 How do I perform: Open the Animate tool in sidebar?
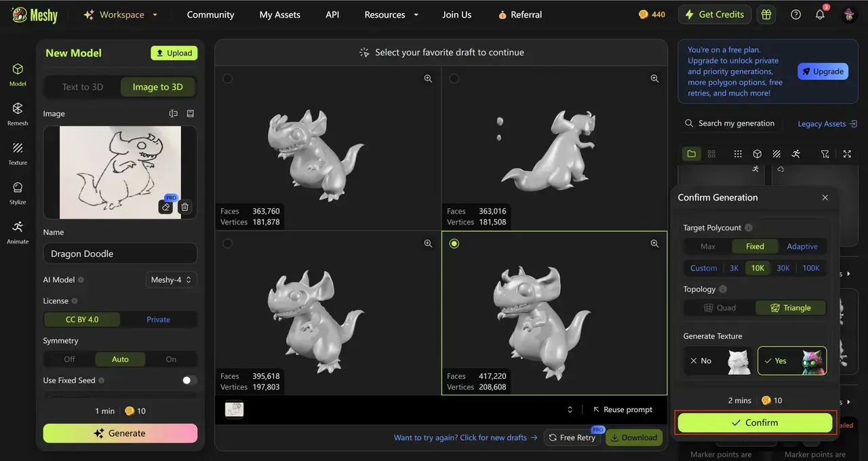click(18, 231)
